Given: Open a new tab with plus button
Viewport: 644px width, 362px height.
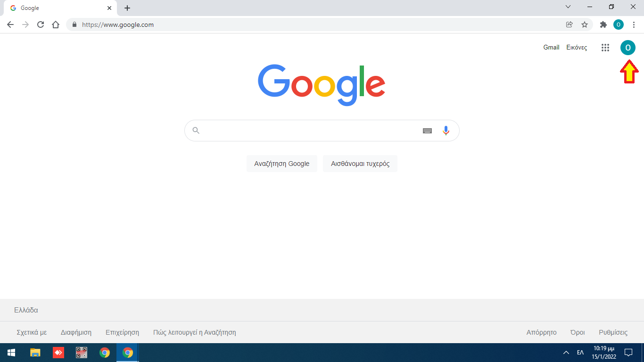Looking at the screenshot, I should (127, 8).
